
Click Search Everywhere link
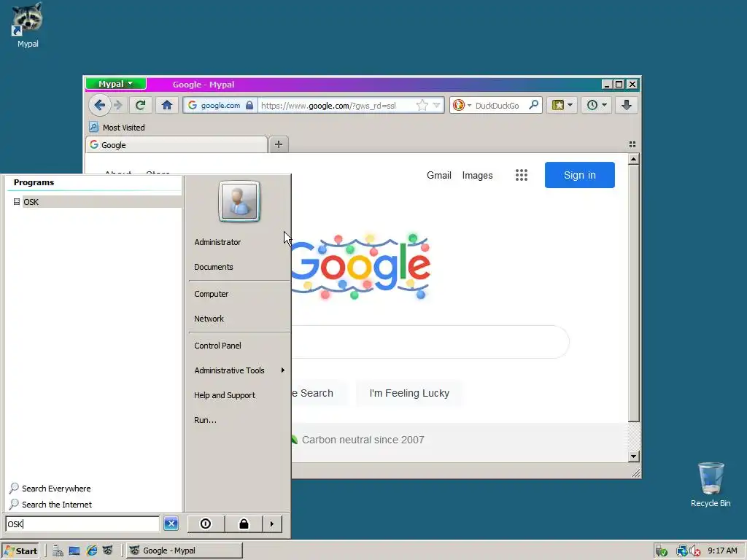(50, 488)
